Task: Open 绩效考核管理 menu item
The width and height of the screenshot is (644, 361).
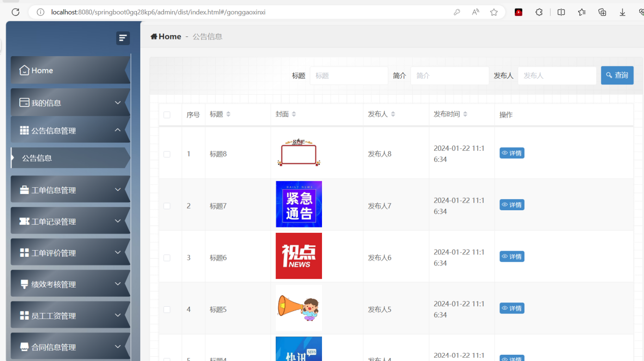Action: [70, 284]
